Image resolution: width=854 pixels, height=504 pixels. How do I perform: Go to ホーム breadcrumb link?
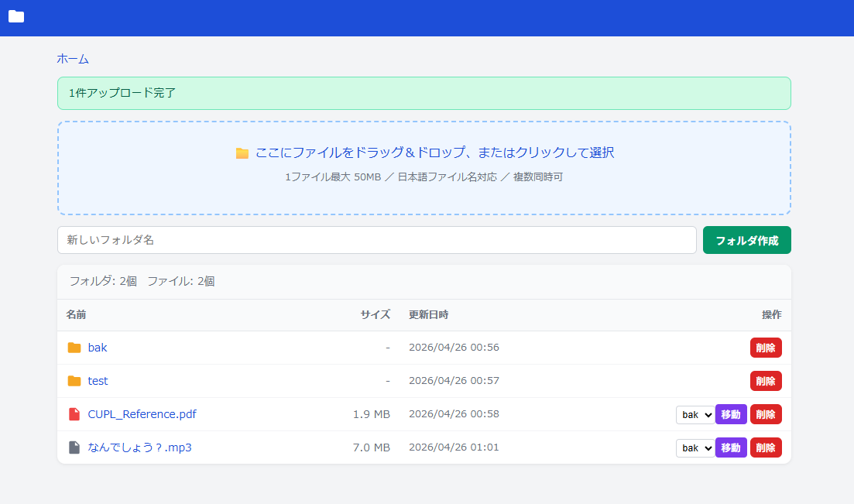(73, 59)
